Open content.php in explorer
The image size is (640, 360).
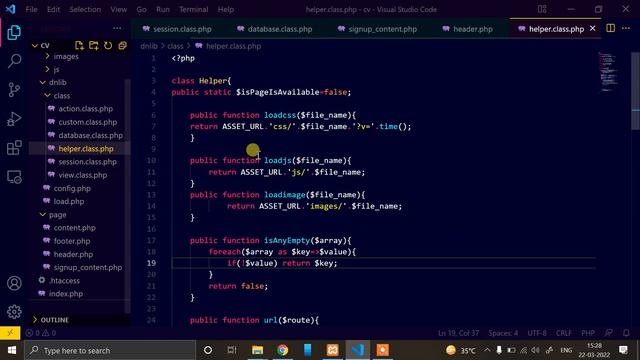click(x=74, y=228)
